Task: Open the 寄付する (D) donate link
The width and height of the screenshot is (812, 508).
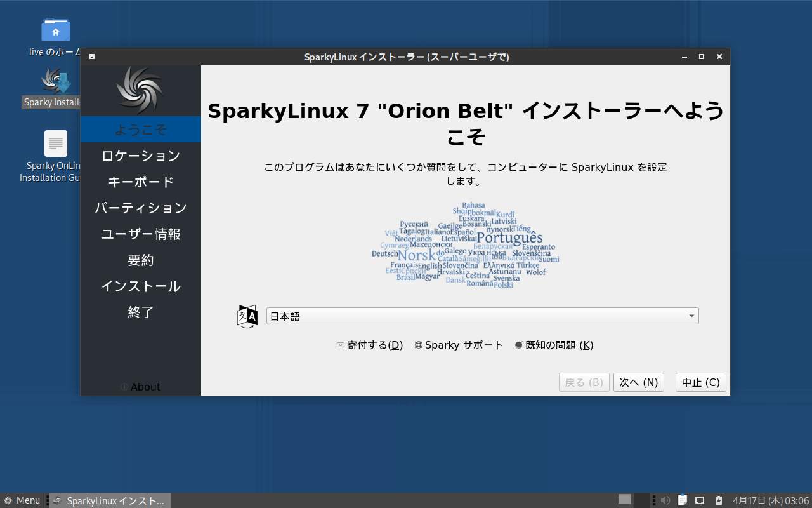Action: point(370,345)
